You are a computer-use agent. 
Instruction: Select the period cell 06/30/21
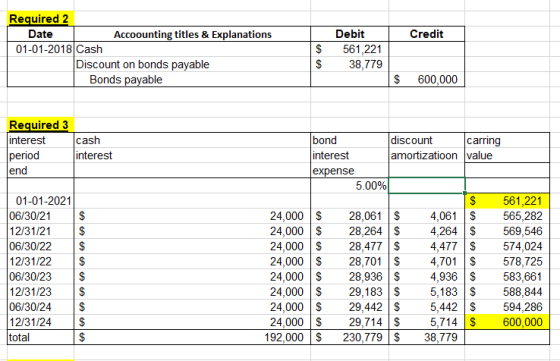point(40,216)
